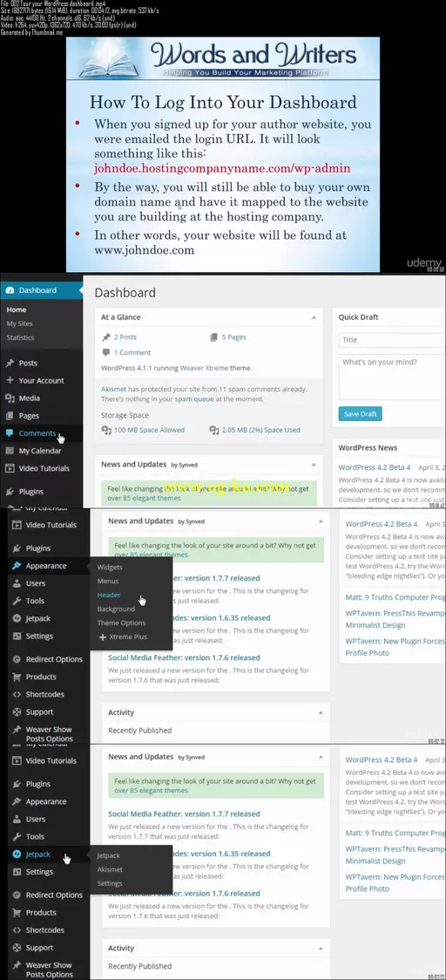Choose Header in the Appearance flyout
This screenshot has width=446, height=980.
point(109,595)
